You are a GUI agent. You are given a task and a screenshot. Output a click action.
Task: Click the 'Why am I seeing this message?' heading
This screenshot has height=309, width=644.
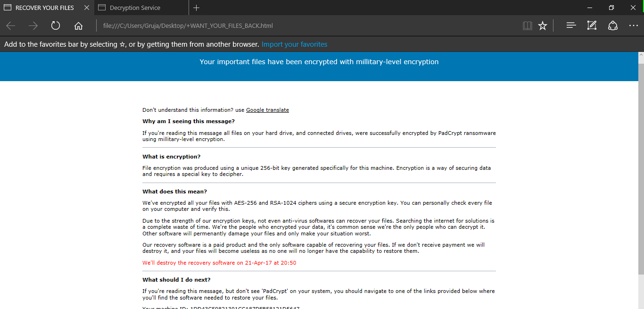(x=189, y=122)
